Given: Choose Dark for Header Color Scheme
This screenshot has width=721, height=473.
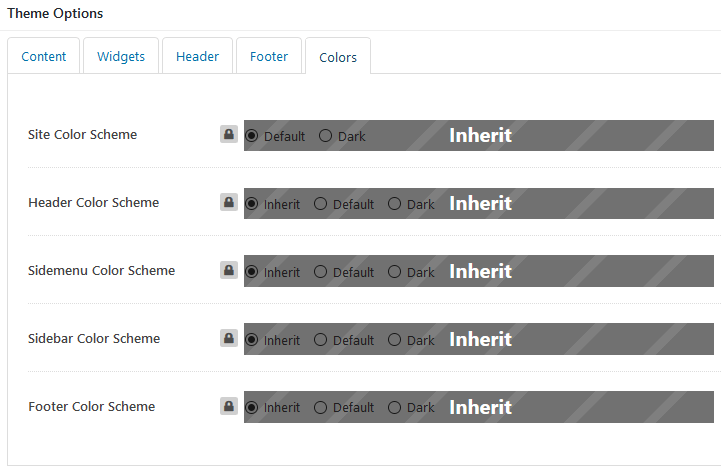Looking at the screenshot, I should pos(394,204).
